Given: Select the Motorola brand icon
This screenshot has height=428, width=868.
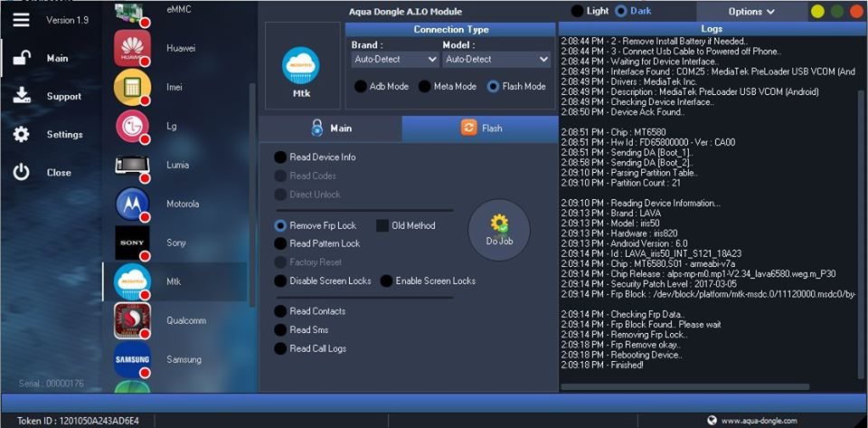Looking at the screenshot, I should point(132,204).
